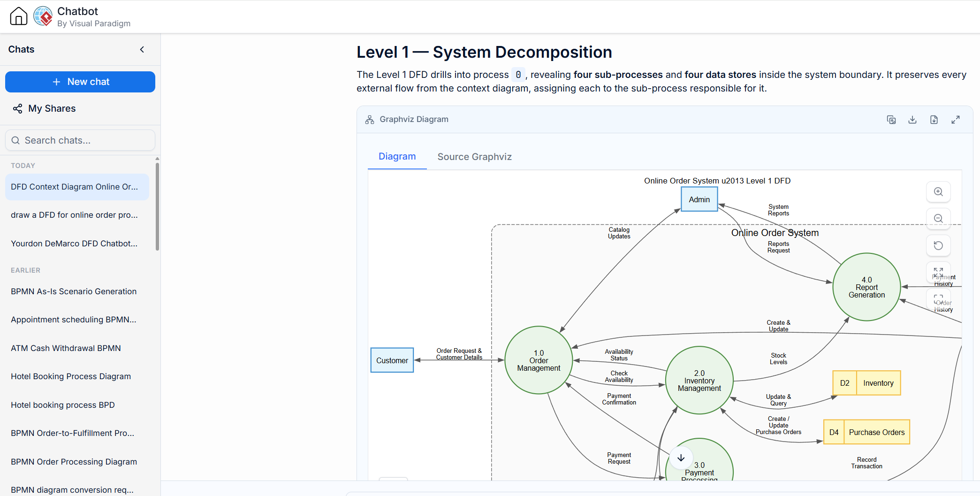Click the chat list scrollbar
Image resolution: width=980 pixels, height=496 pixels.
[x=157, y=206]
